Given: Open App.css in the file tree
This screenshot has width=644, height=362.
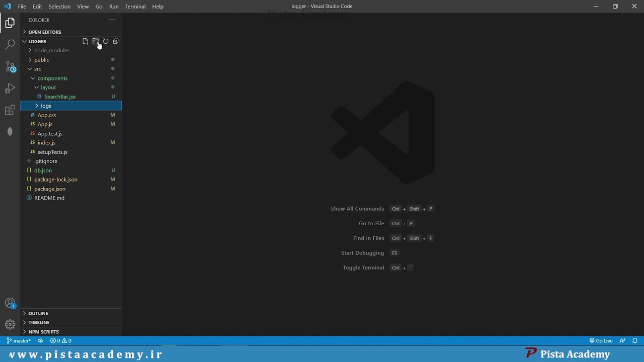Looking at the screenshot, I should coord(71,115).
